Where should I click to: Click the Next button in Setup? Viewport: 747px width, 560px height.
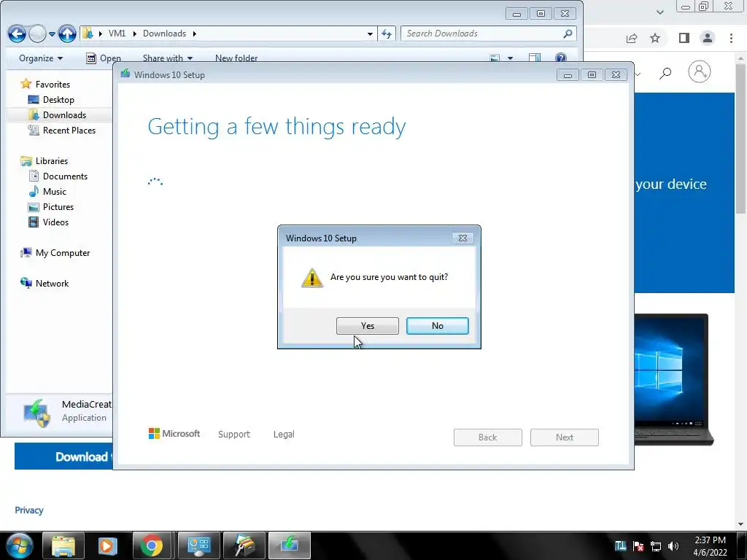coord(565,437)
